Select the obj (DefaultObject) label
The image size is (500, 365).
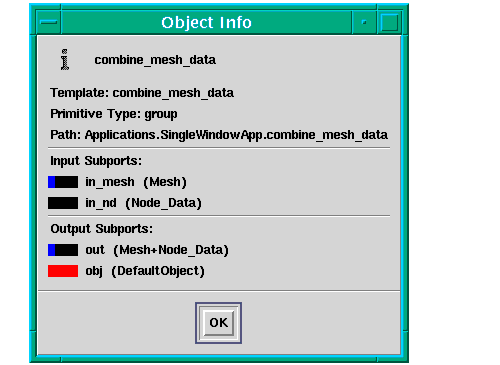(145, 271)
